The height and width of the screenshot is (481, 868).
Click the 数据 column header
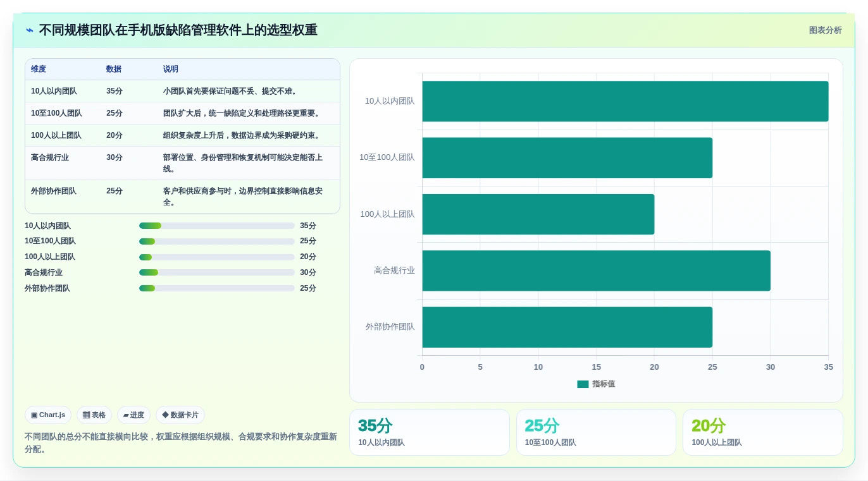114,70
